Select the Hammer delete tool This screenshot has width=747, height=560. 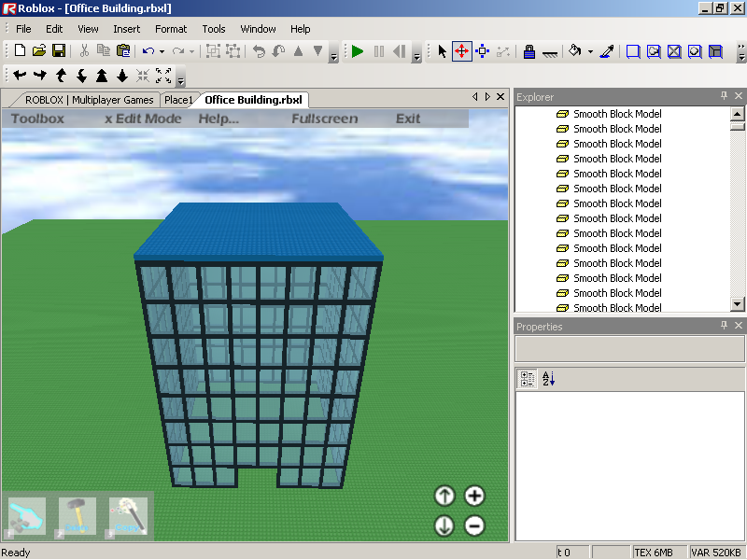click(x=78, y=515)
